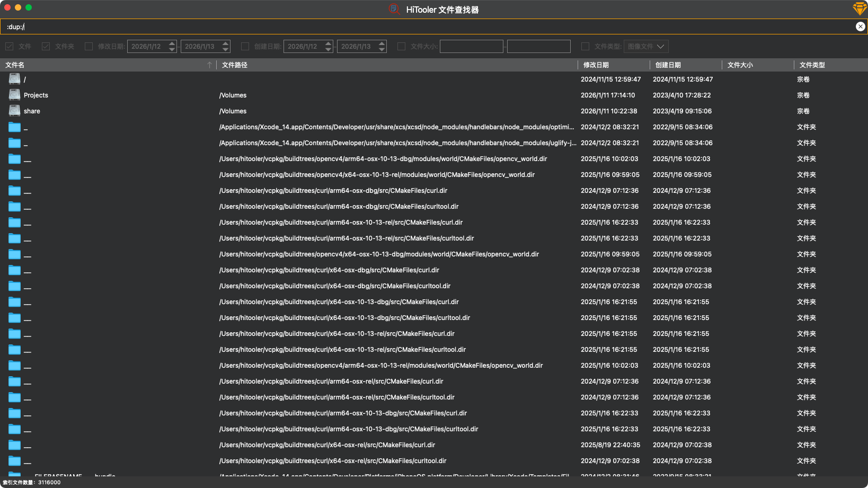
Task: Enable the 创建日期 filter checkbox
Action: pyautogui.click(x=245, y=47)
